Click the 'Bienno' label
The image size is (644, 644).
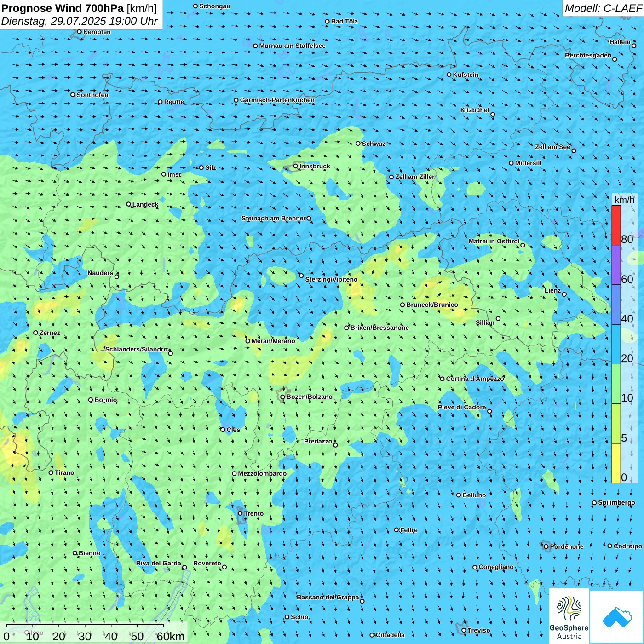point(90,553)
